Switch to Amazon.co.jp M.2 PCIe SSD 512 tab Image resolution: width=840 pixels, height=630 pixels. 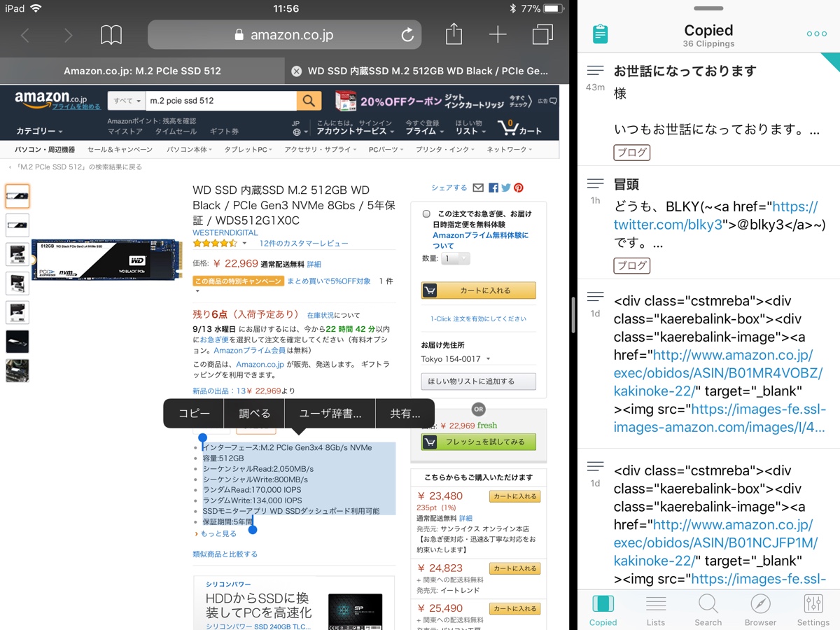(x=142, y=71)
